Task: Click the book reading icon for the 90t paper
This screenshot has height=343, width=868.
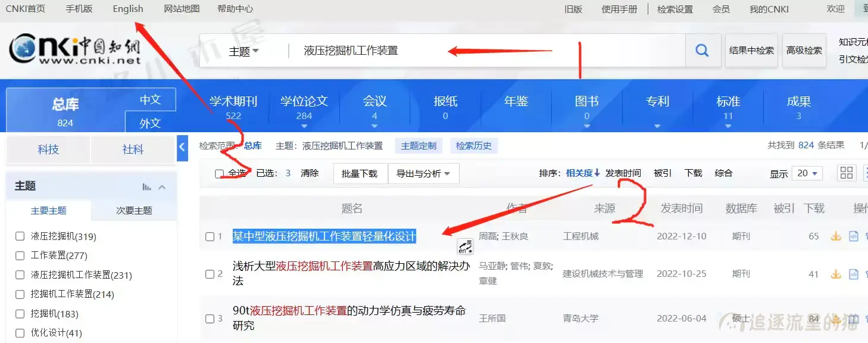Action: [x=855, y=319]
